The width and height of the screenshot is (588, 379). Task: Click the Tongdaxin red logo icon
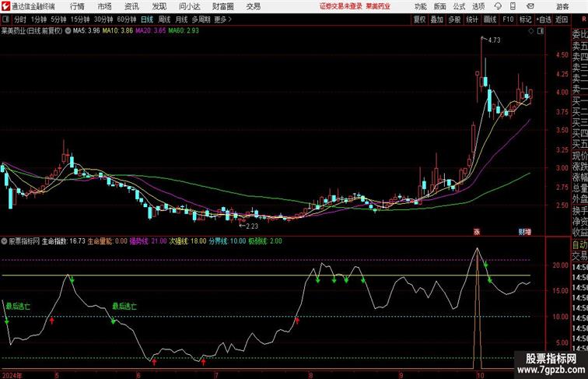pyautogui.click(x=5, y=6)
